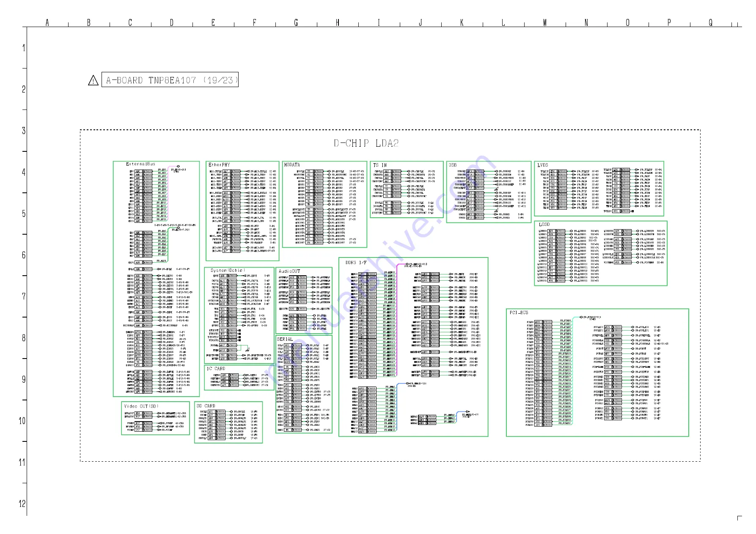The image size is (756, 534).
Task: Select the 'PCI_BUS' block label
Action: pyautogui.click(x=519, y=313)
